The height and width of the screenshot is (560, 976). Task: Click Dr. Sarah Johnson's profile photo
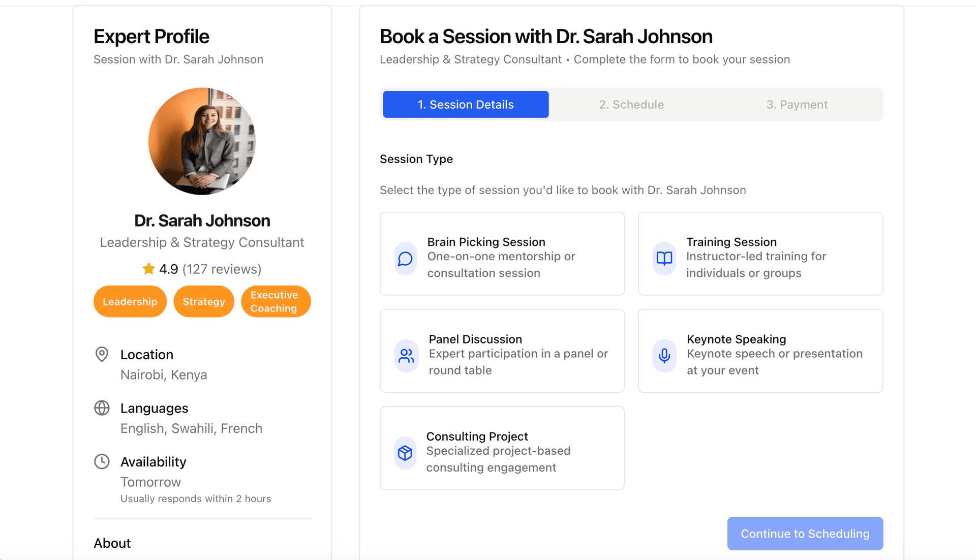[202, 141]
